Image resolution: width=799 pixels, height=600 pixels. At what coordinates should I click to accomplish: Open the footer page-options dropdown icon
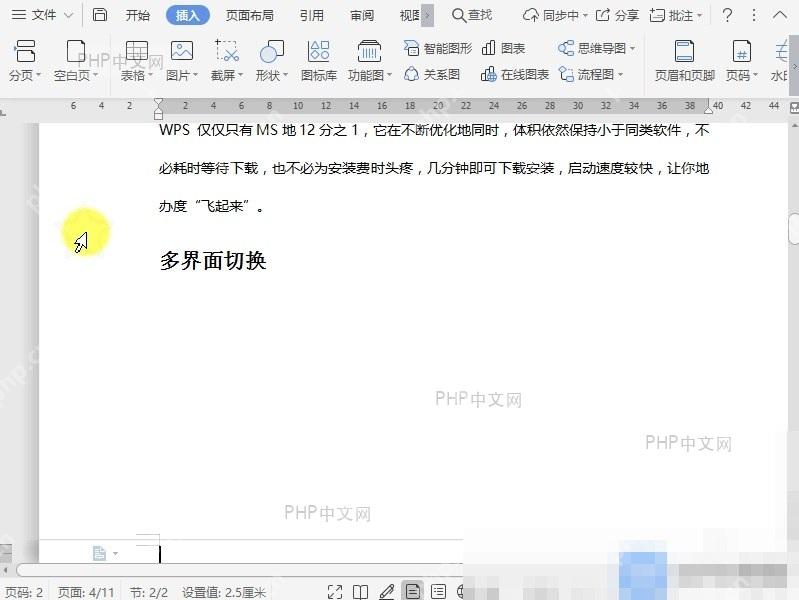105,553
